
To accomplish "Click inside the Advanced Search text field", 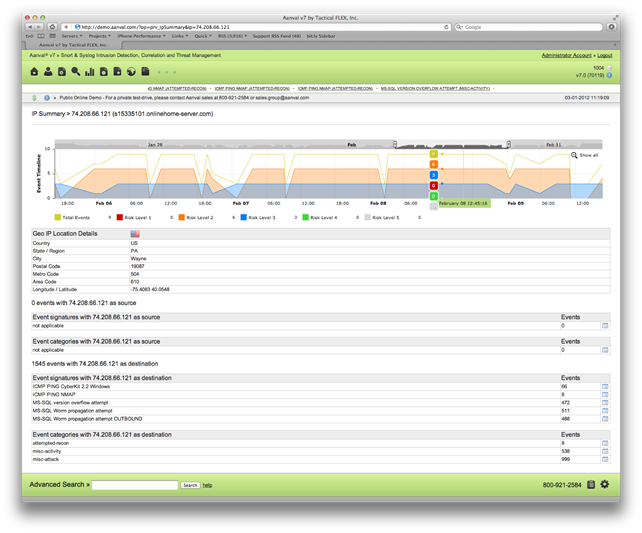I will (135, 484).
